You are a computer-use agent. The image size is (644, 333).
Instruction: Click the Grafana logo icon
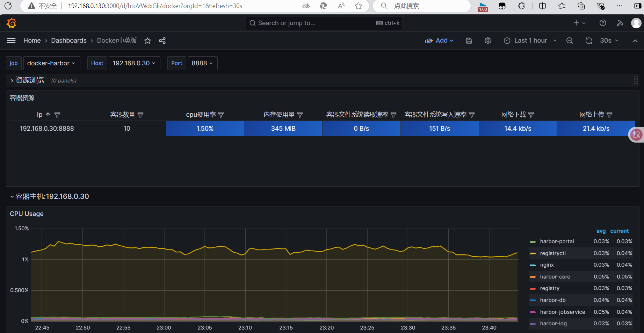pos(12,23)
